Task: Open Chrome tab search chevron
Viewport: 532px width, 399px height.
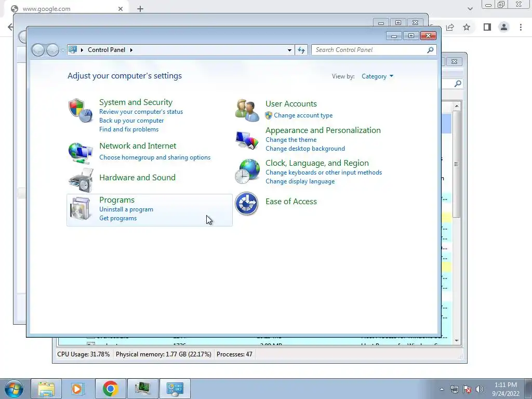Action: [x=470, y=9]
